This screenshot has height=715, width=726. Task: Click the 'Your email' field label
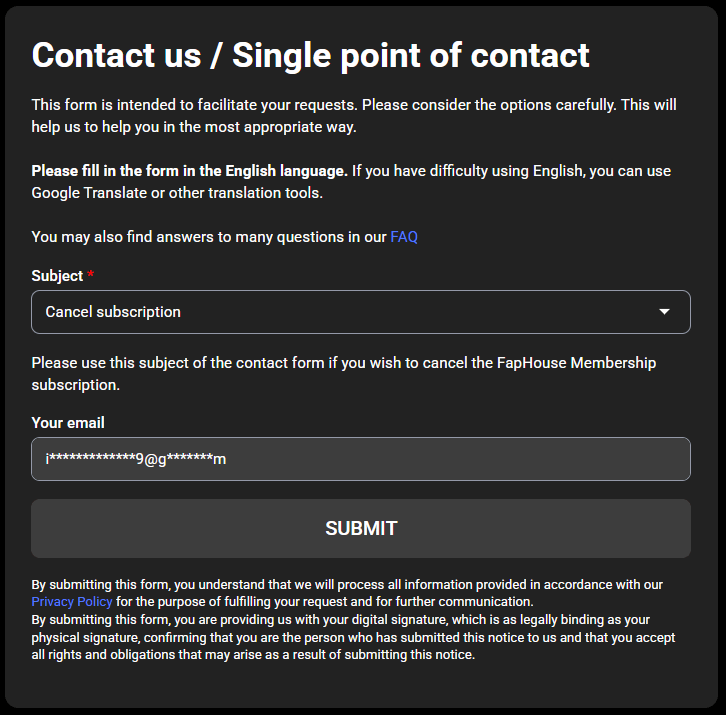[68, 423]
